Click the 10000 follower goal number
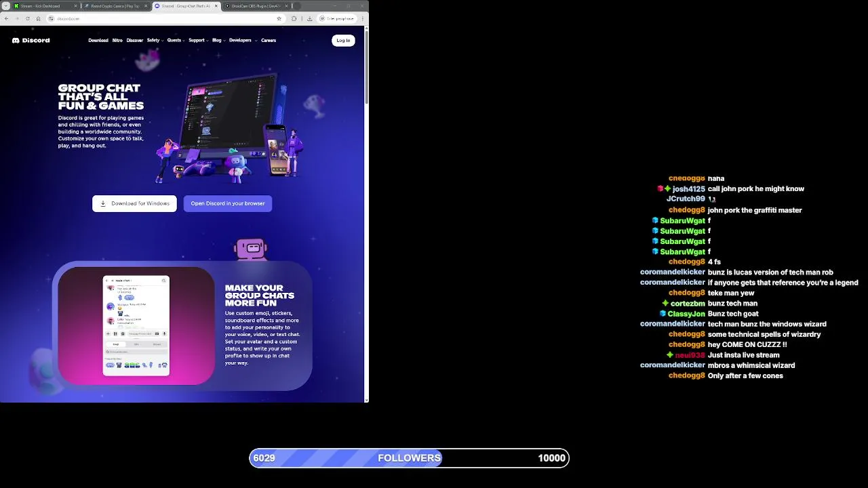The image size is (868, 488). tap(551, 458)
